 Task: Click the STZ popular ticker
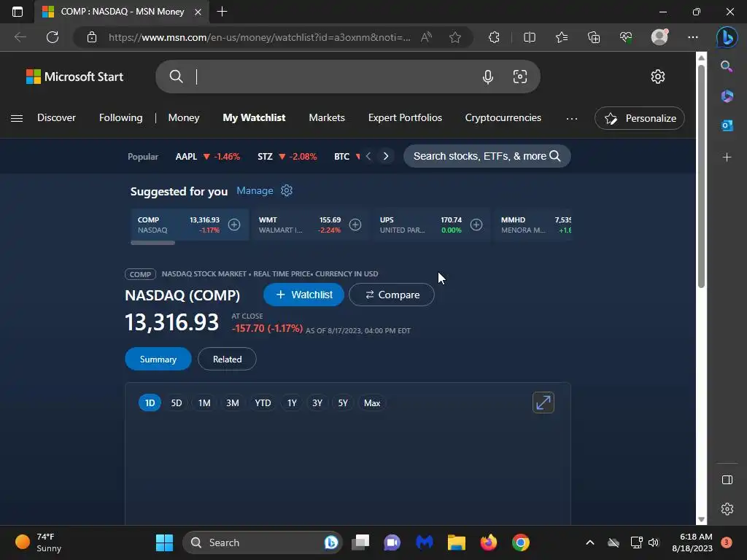point(287,156)
